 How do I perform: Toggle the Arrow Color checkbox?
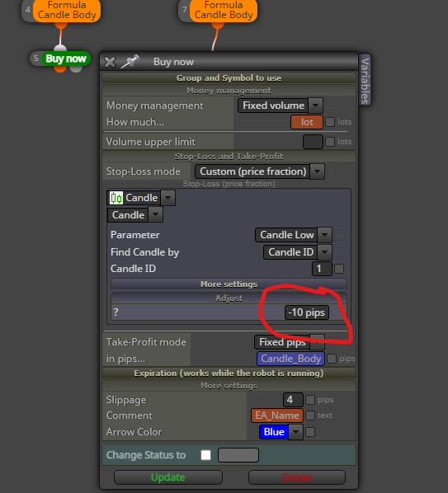pos(310,432)
